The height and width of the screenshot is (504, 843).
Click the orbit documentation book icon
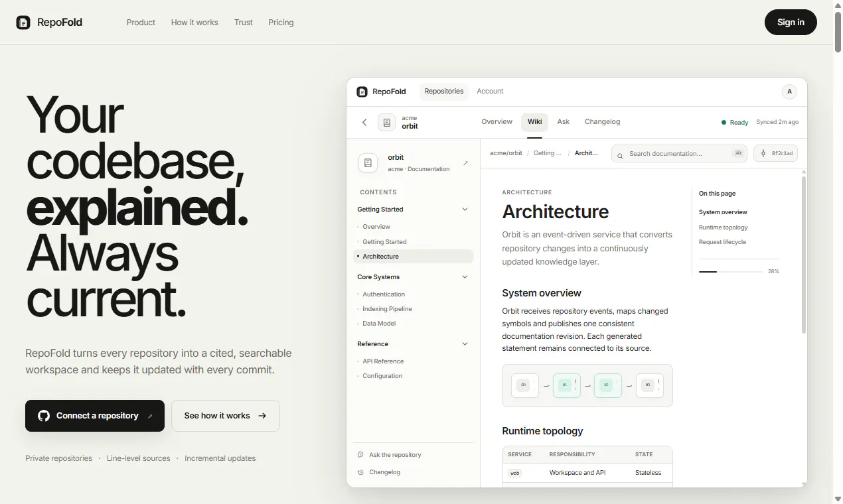(368, 162)
